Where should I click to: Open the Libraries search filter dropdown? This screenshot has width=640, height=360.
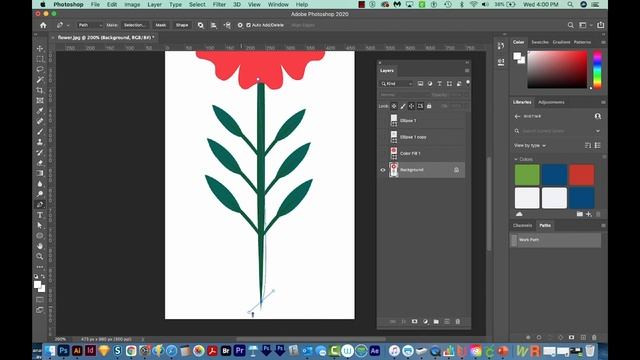(x=598, y=131)
